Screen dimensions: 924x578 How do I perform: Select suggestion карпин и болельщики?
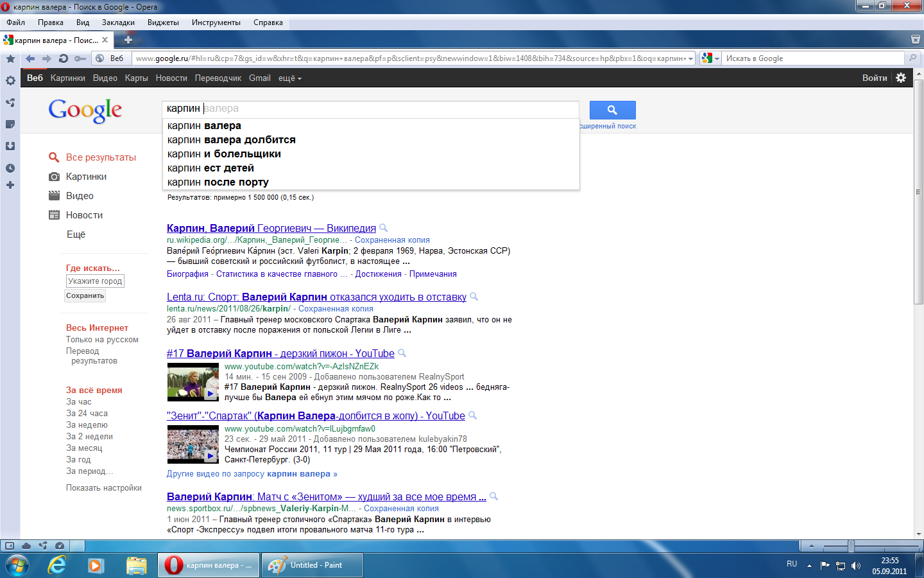pos(371,154)
